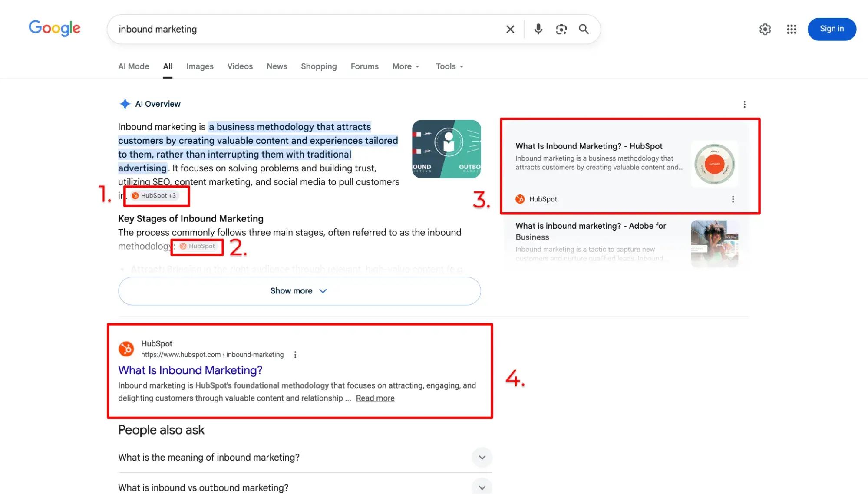Viewport: 868px width, 494px height.
Task: Click the HubSpot +3 source chip
Action: tap(155, 196)
